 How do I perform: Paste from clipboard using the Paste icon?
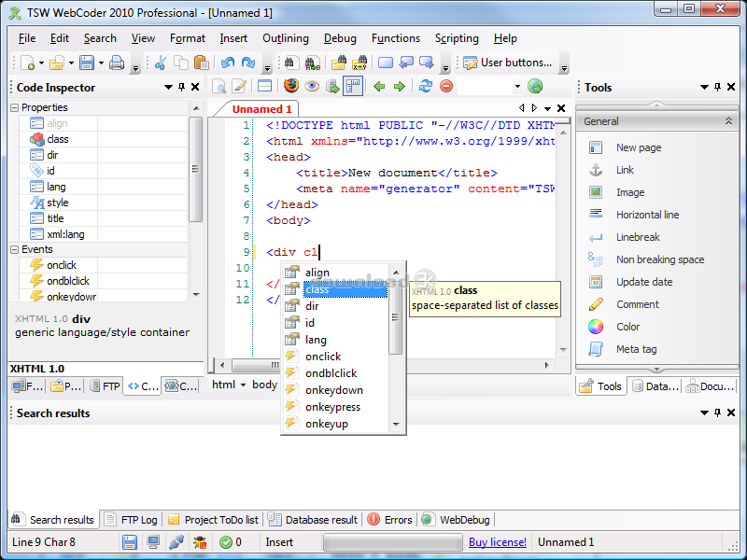(201, 63)
